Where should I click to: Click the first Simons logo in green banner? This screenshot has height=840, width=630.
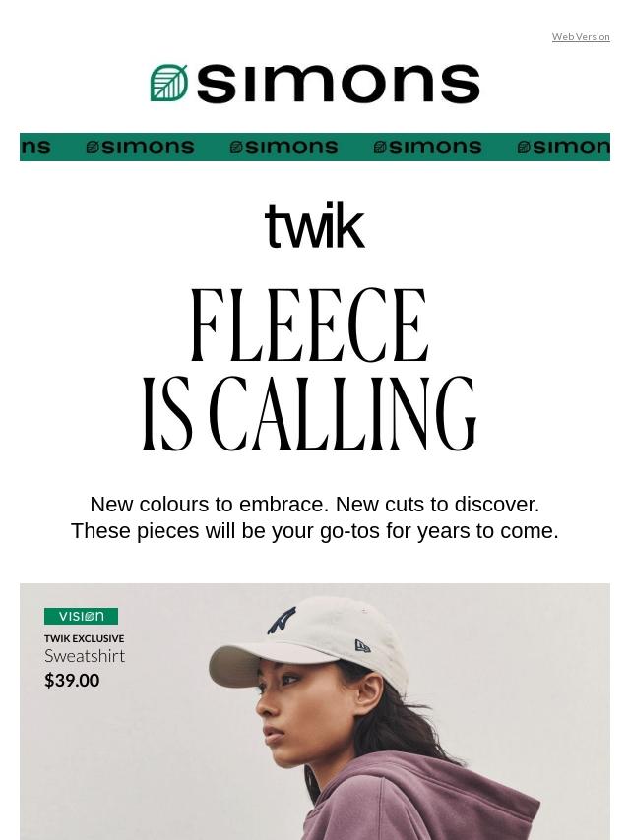(x=140, y=147)
